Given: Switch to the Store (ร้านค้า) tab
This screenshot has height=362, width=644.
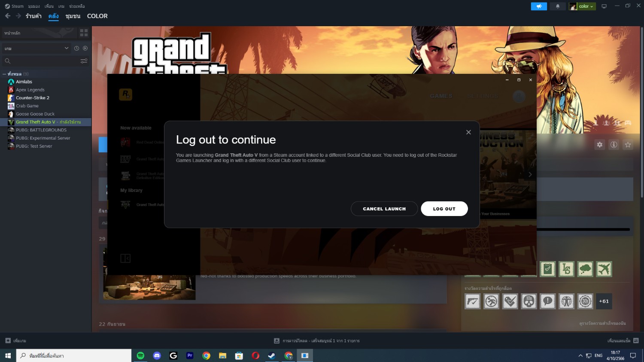Looking at the screenshot, I should pos(33,16).
